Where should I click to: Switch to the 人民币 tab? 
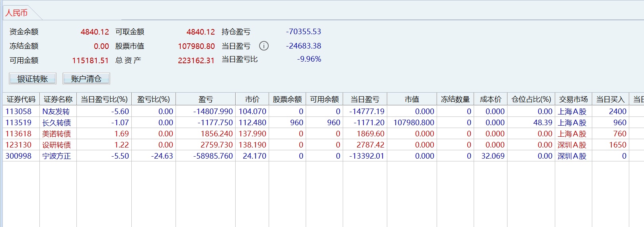(x=17, y=13)
